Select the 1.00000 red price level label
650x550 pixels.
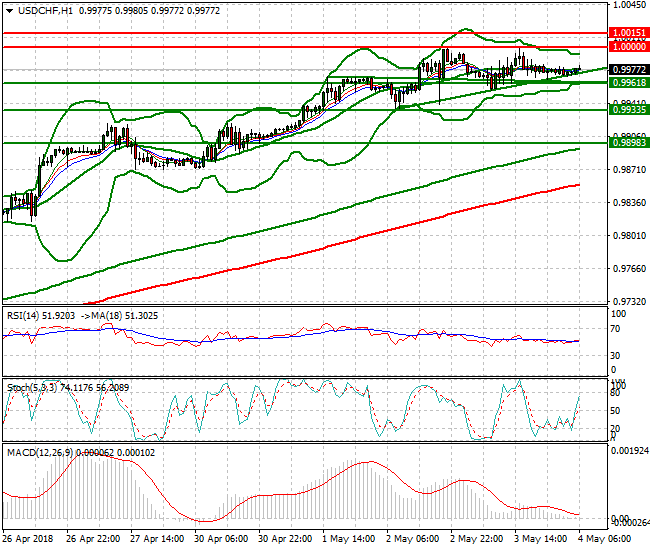629,46
